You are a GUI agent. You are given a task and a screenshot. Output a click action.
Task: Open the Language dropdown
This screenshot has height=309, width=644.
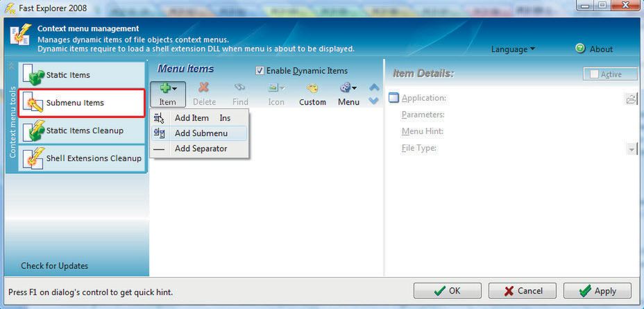tap(513, 49)
